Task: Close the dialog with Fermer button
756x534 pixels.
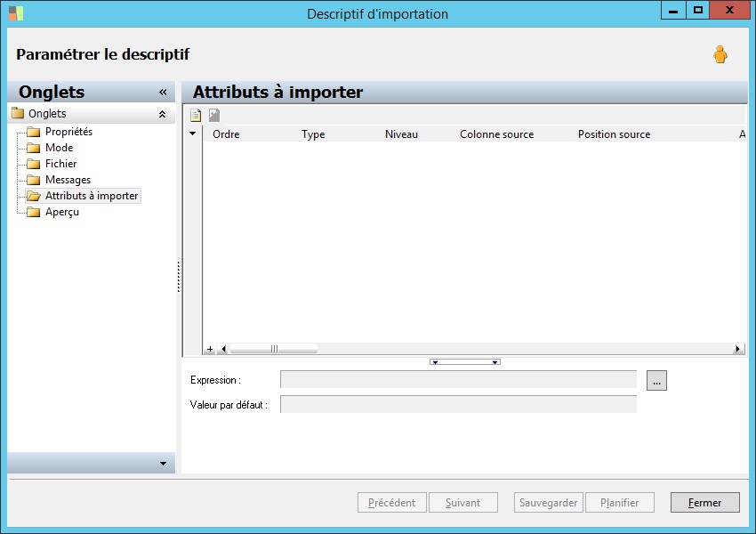Action: 705,503
